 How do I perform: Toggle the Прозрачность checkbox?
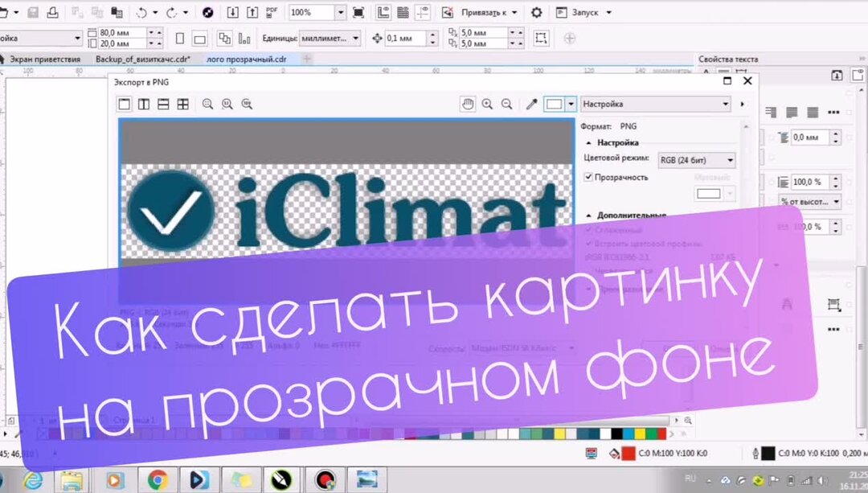coord(588,177)
